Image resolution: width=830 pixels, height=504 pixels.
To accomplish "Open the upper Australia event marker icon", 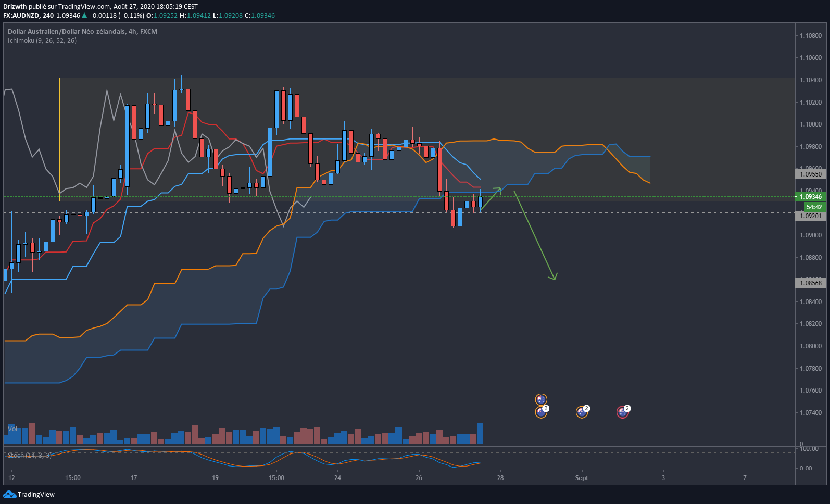I will tap(541, 399).
